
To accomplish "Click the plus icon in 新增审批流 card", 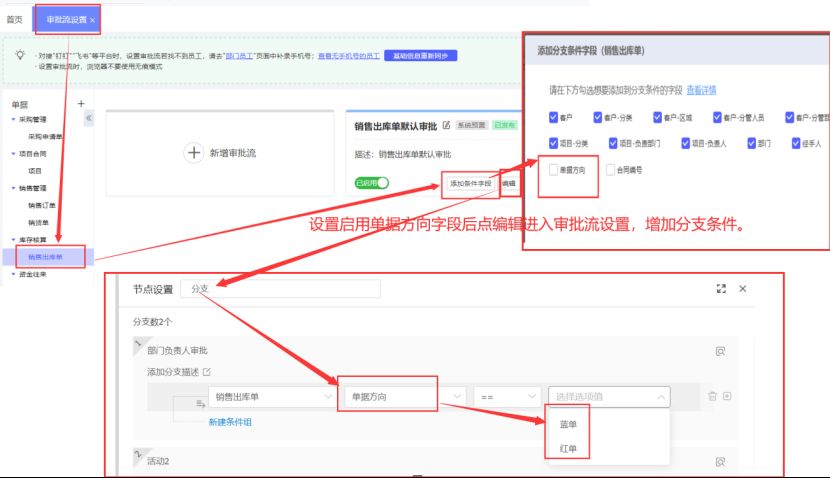I will (x=193, y=153).
